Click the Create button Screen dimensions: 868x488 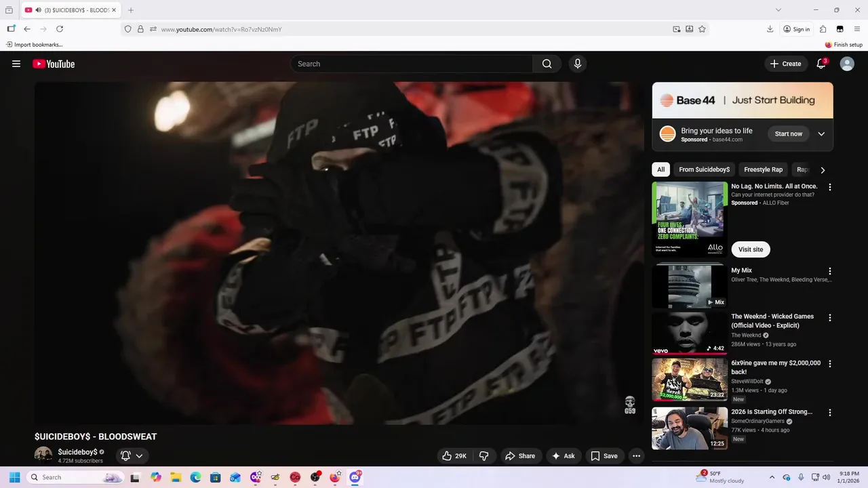coord(785,64)
